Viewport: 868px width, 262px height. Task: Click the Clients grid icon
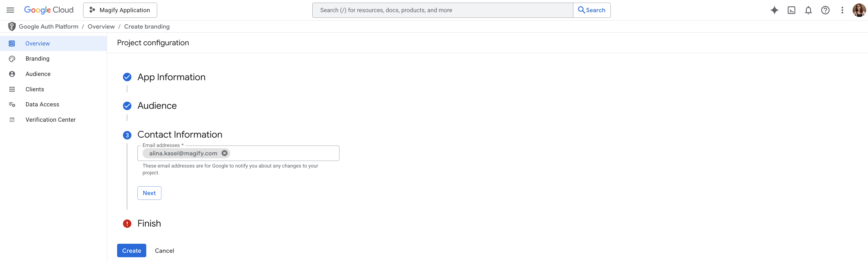(x=12, y=89)
